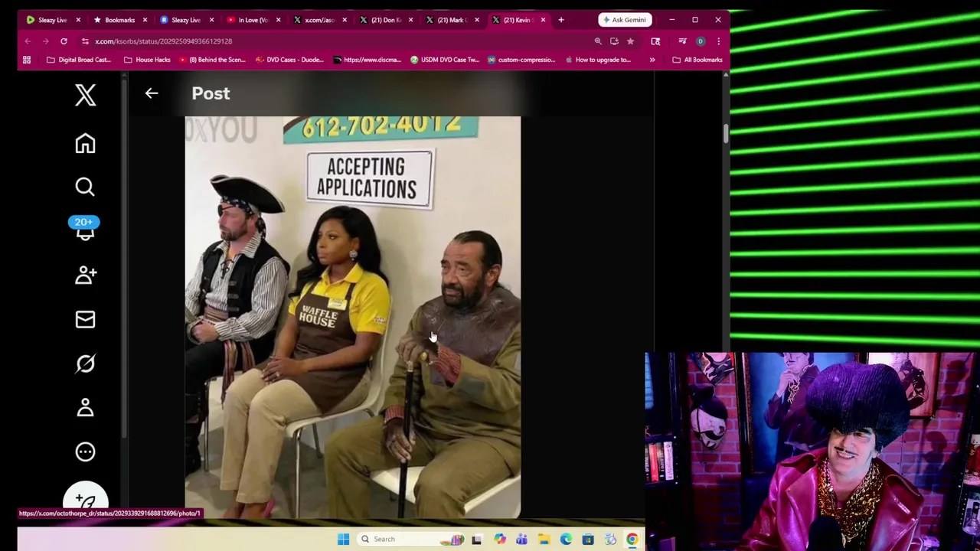Open the media controls toolbar icon

point(682,41)
